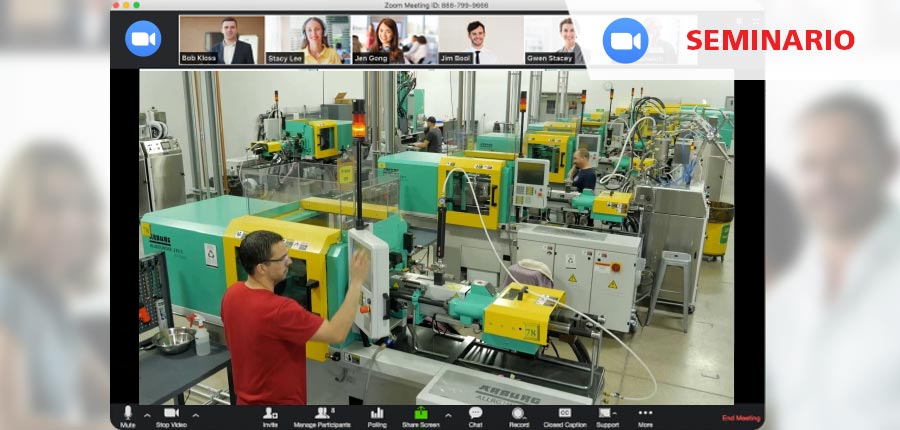
Task: Mute the microphone
Action: [x=127, y=413]
